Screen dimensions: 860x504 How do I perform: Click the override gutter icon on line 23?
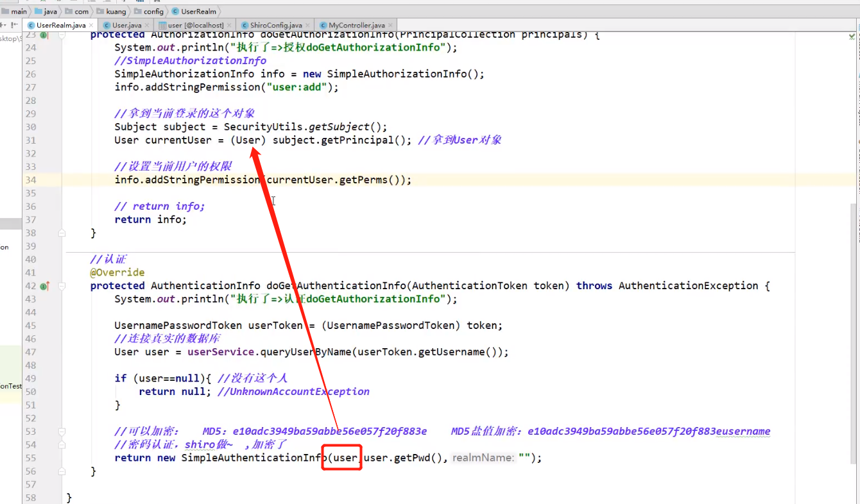tap(44, 35)
